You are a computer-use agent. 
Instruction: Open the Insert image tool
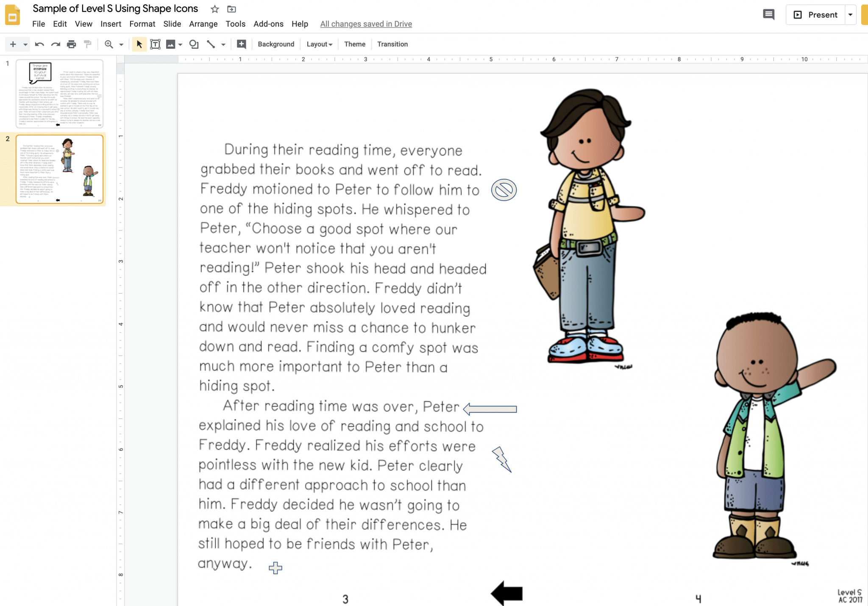point(171,44)
